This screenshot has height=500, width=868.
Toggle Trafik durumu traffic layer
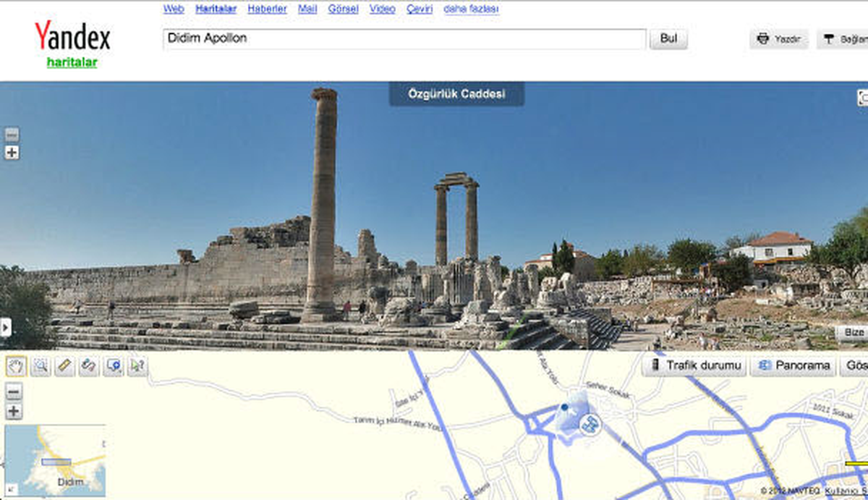pyautogui.click(x=695, y=365)
